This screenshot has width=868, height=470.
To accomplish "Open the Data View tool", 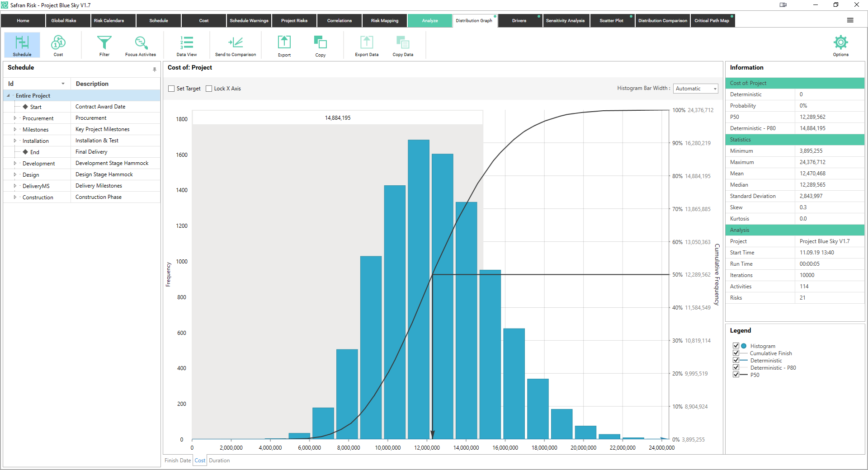I will 186,45.
